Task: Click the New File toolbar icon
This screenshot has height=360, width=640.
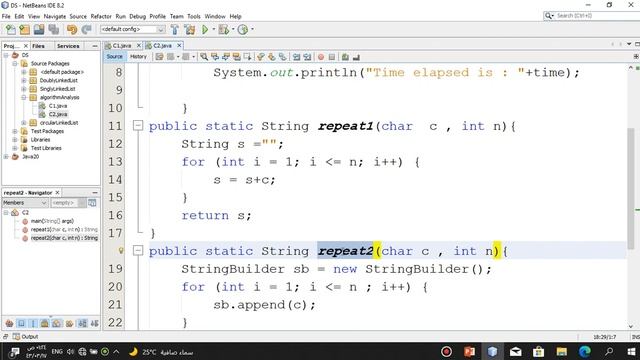Action: 11,29
